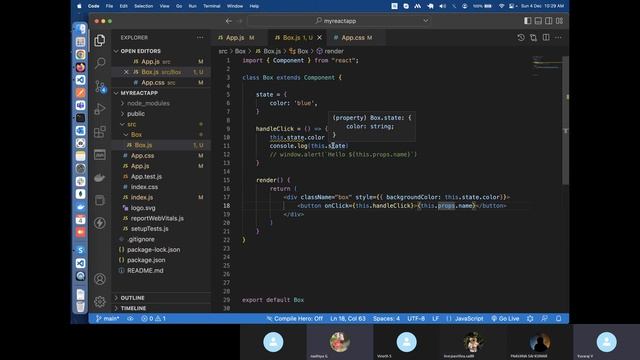Open the .gitignore file
Screen dimensions: 640x360
pos(162,239)
